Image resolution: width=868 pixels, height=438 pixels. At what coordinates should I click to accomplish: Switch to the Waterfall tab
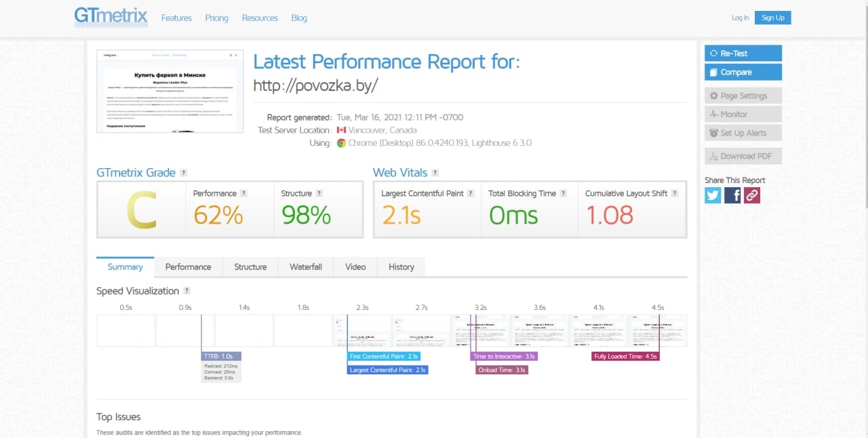pyautogui.click(x=306, y=267)
